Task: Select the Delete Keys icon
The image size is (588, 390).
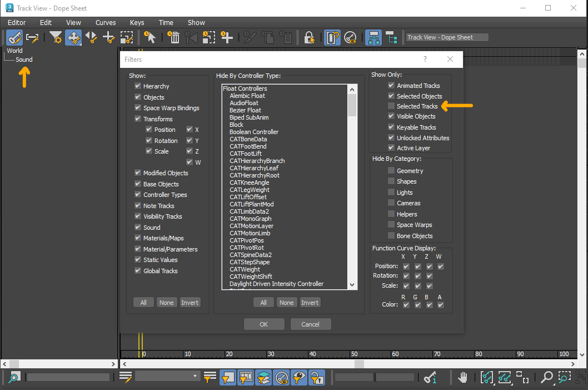Action: (x=175, y=37)
